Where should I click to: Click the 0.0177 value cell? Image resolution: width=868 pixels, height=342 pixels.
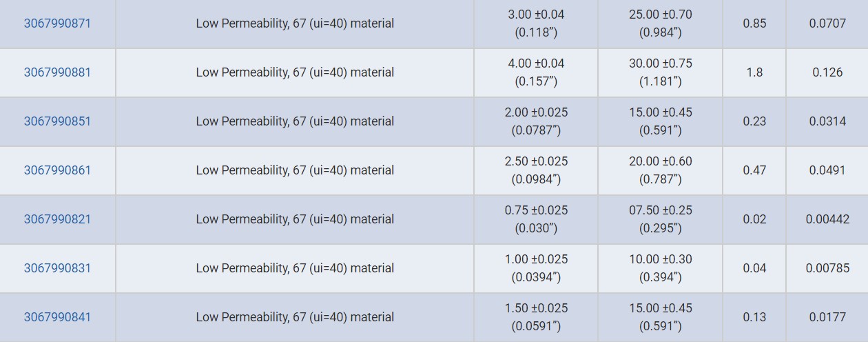pos(827,317)
